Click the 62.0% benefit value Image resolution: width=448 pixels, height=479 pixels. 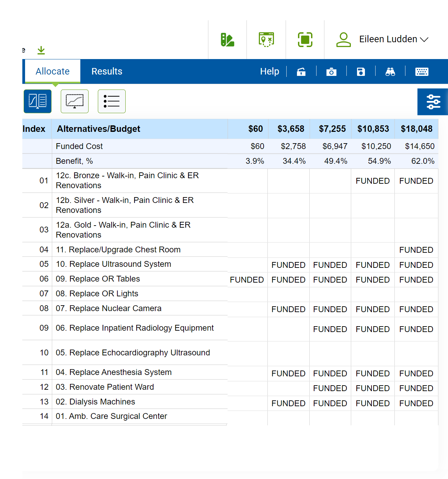click(423, 161)
